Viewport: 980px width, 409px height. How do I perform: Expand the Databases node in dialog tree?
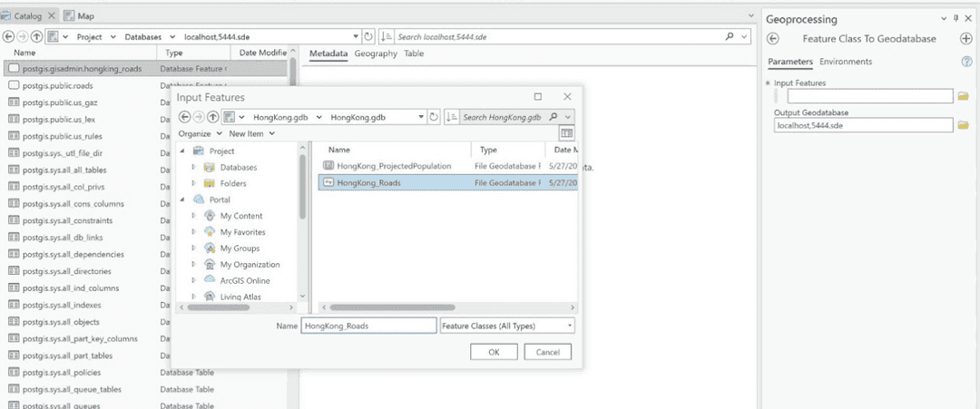click(193, 168)
